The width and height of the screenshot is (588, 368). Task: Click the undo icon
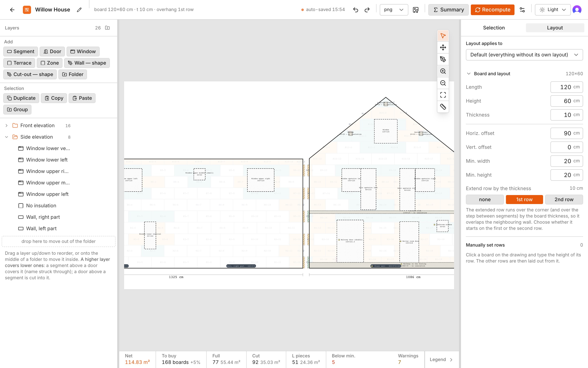coord(355,10)
